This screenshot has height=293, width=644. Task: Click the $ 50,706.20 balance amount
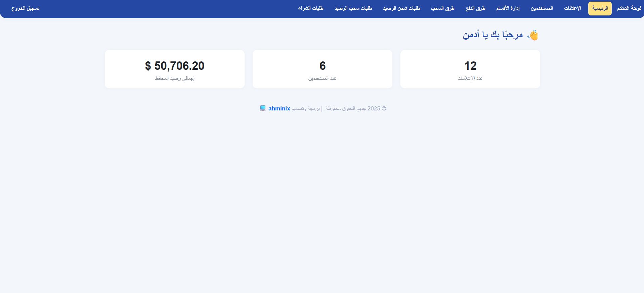175,66
